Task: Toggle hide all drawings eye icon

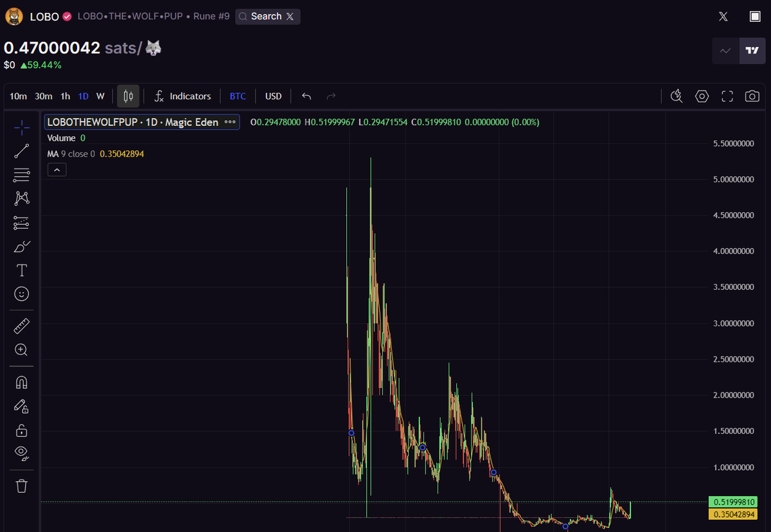Action: tap(22, 454)
